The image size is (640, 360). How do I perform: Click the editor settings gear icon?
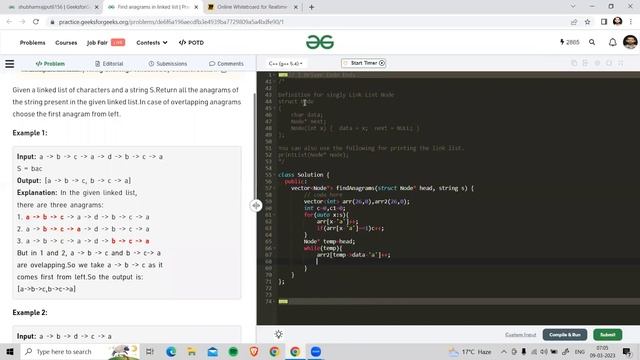coord(597,63)
